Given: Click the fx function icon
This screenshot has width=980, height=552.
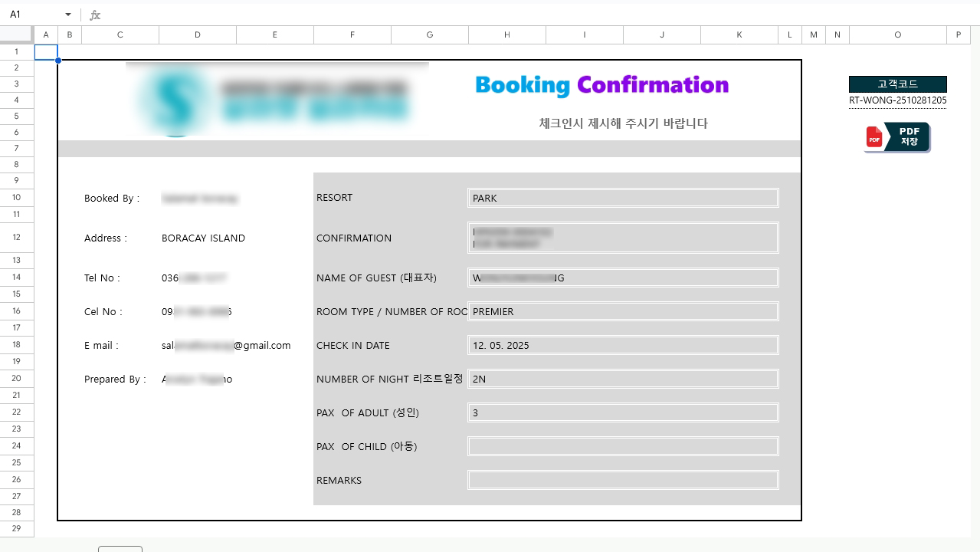Looking at the screenshot, I should (x=95, y=15).
